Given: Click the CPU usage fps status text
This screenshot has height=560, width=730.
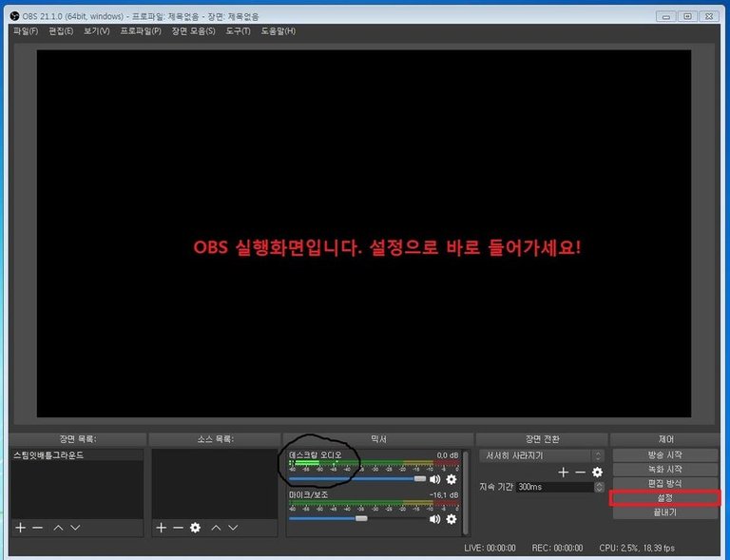Looking at the screenshot, I should pos(637,548).
